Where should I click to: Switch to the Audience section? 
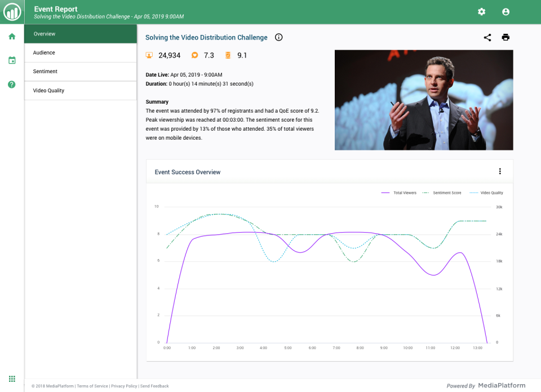[81, 52]
